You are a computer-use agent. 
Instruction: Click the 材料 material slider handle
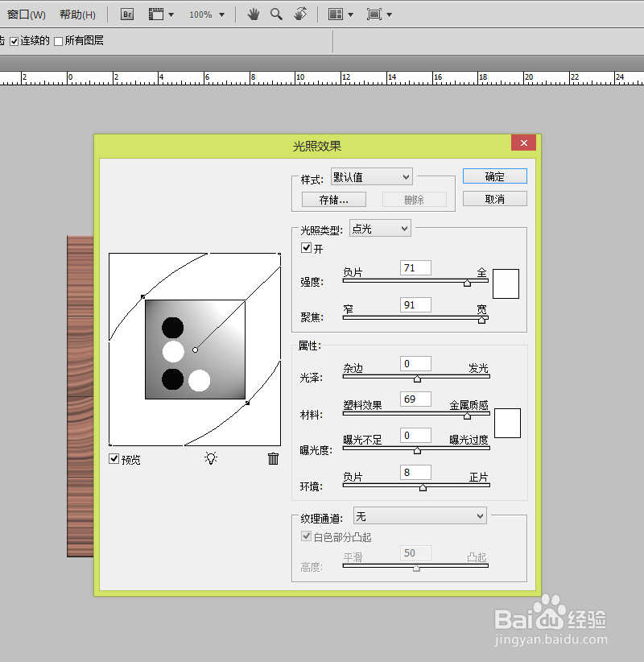pos(467,416)
